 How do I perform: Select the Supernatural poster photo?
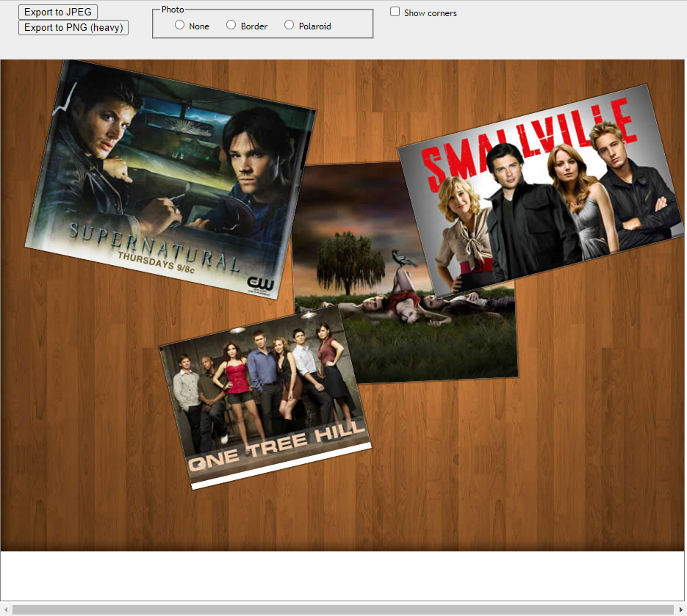(x=170, y=179)
